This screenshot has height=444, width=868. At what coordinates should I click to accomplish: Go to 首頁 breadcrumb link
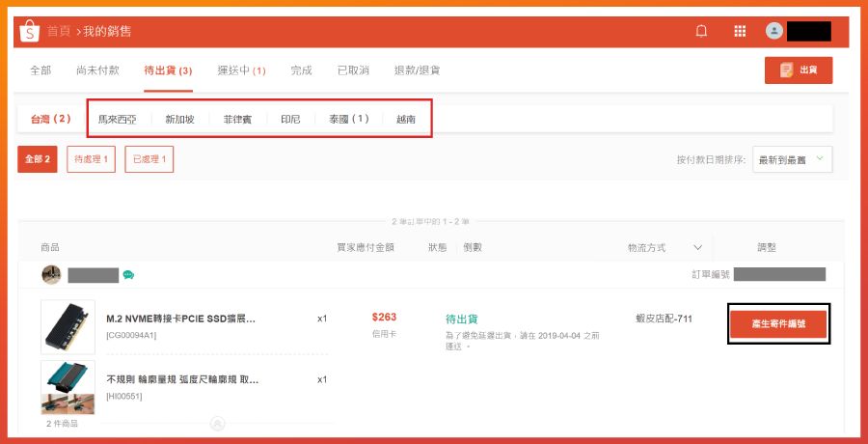(59, 31)
